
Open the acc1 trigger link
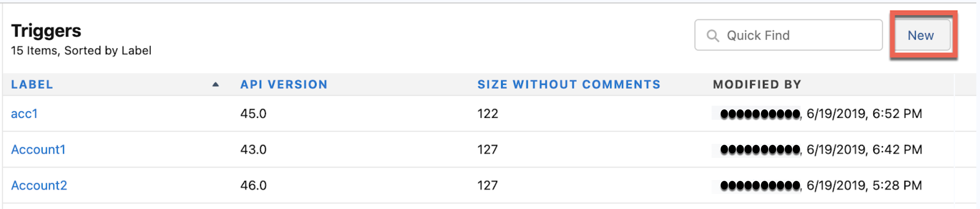coord(24,114)
